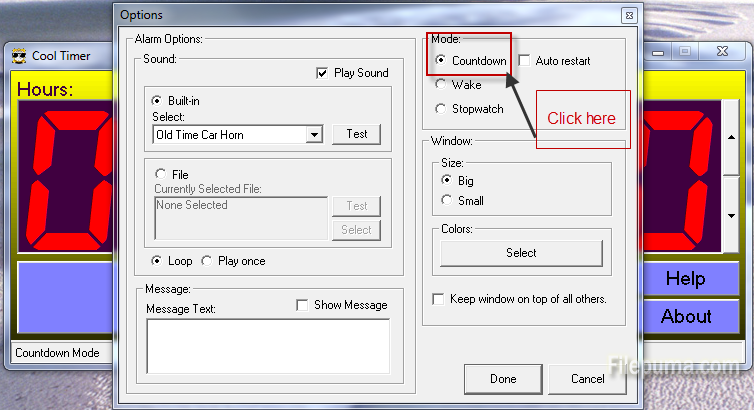The width and height of the screenshot is (754, 410).
Task: Set window size to Small
Action: [446, 200]
